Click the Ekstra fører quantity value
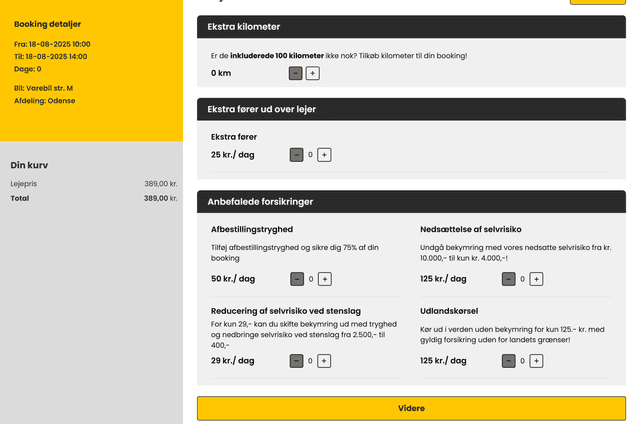640x424 pixels. coord(310,155)
